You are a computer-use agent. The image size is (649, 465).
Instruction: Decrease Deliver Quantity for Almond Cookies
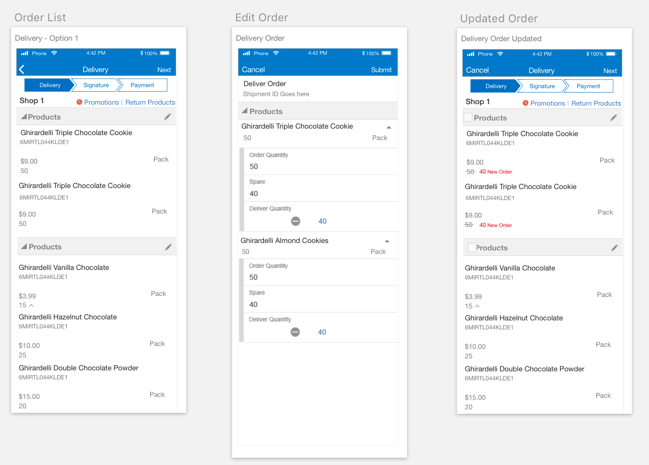coord(295,332)
